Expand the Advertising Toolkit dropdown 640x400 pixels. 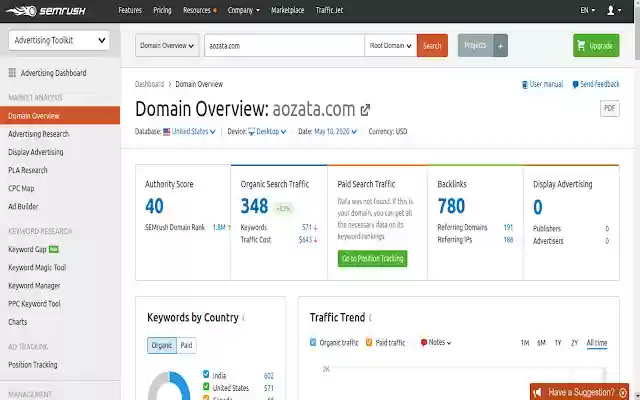(59, 41)
